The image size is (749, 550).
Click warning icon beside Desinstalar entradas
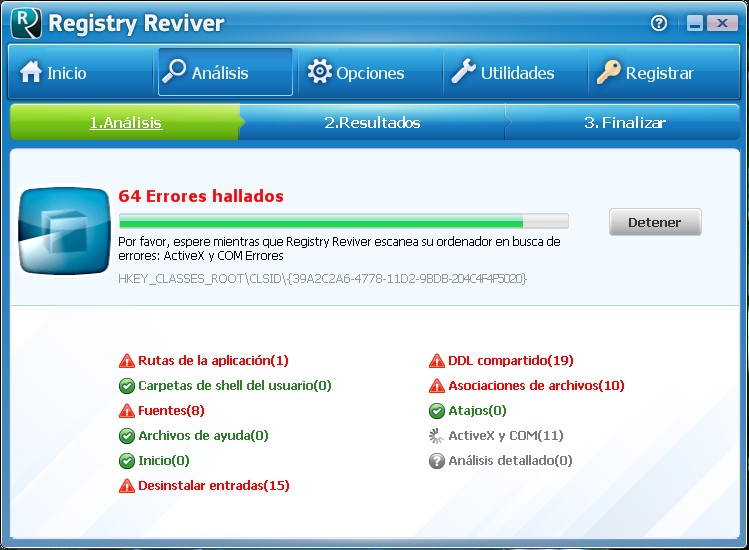[x=127, y=485]
